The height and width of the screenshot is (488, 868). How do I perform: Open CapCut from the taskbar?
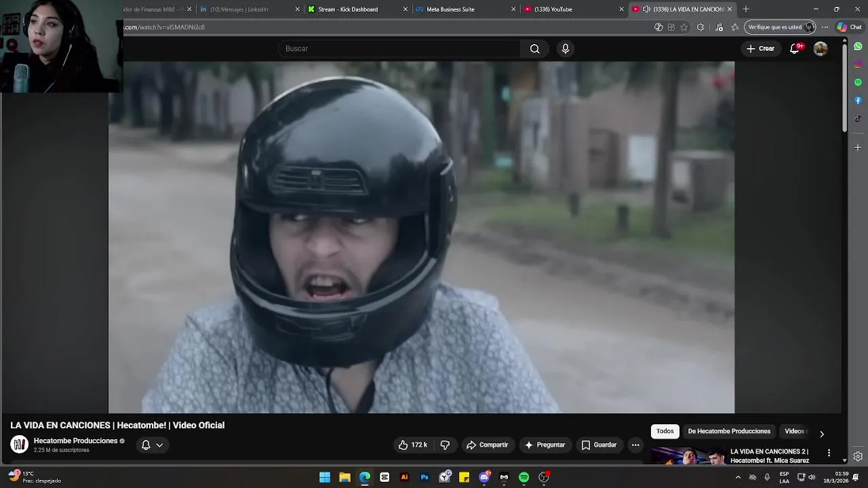(x=384, y=477)
